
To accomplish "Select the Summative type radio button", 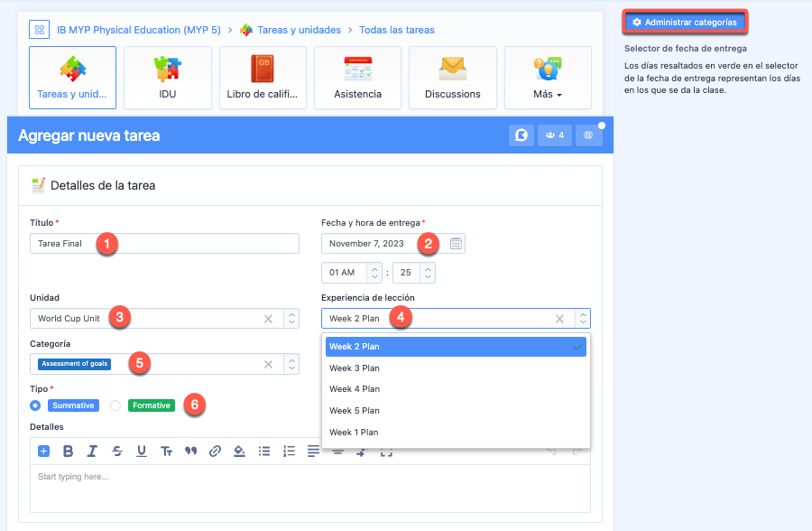I will point(36,405).
